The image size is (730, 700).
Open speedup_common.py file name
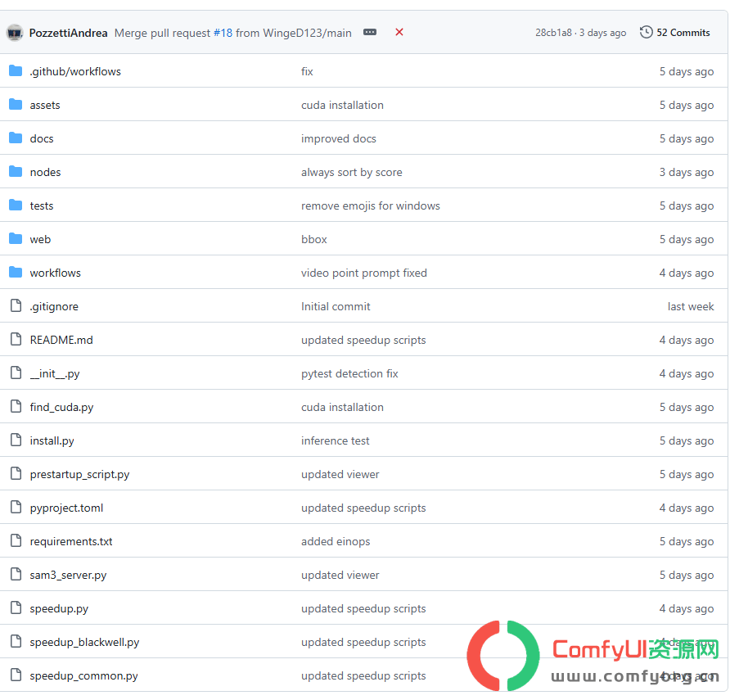click(83, 675)
